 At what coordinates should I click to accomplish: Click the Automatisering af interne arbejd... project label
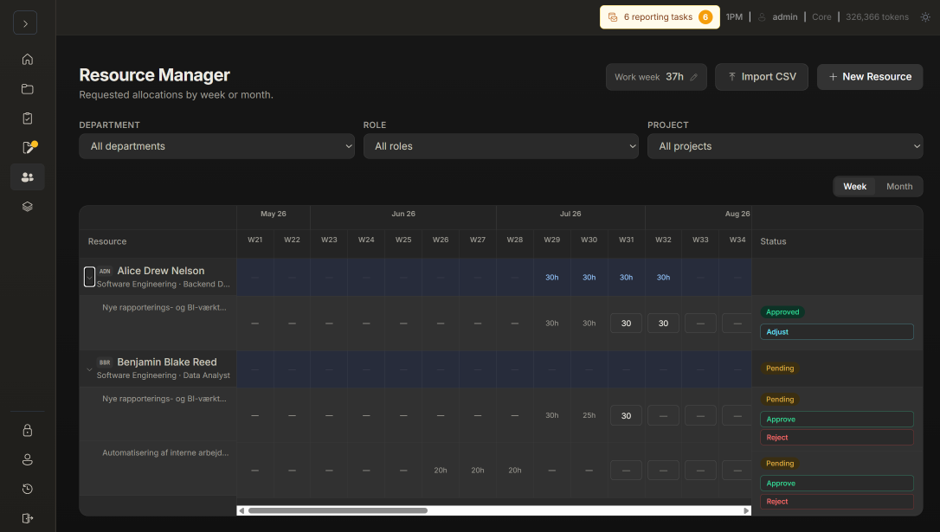[x=165, y=453]
